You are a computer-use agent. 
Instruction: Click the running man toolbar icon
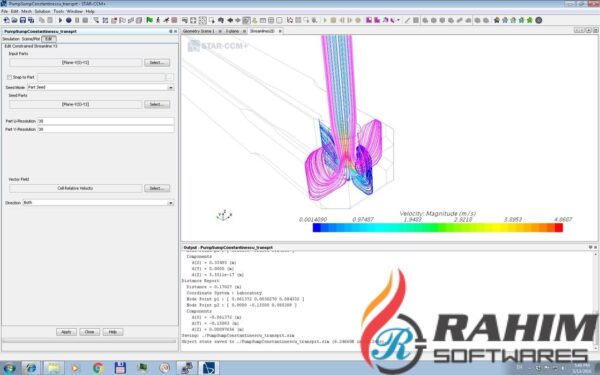[166, 20]
